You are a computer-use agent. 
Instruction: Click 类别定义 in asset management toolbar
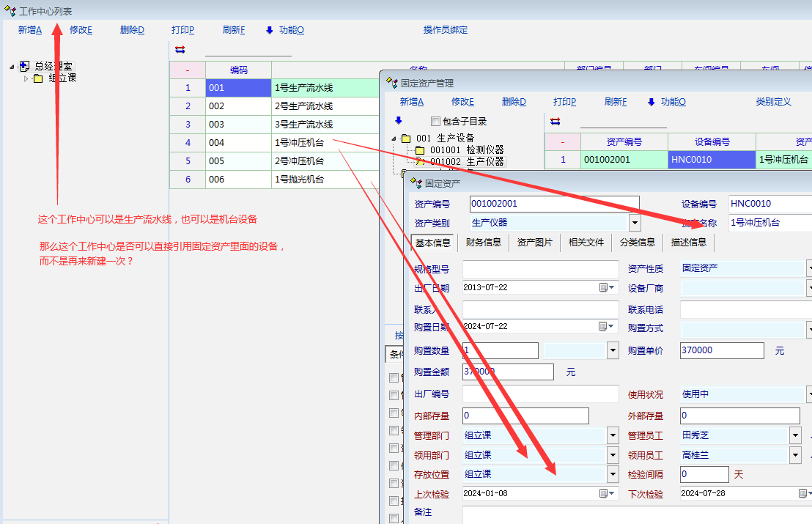click(x=773, y=102)
